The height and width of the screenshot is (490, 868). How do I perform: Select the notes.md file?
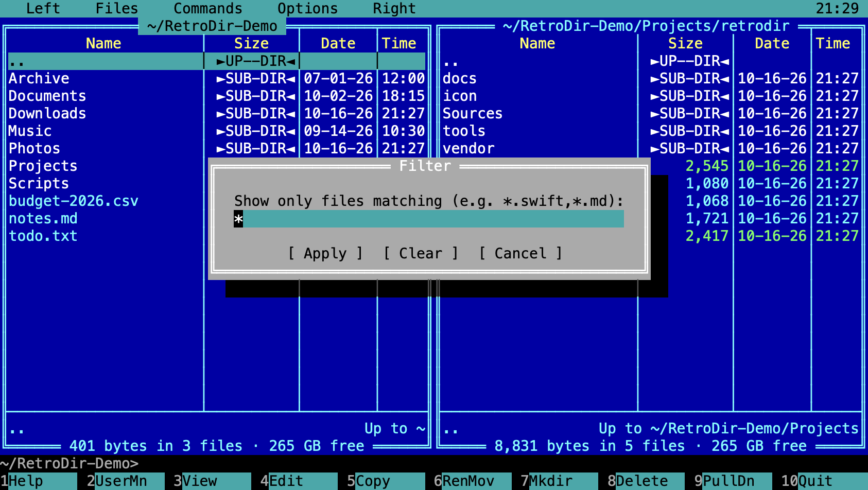43,219
